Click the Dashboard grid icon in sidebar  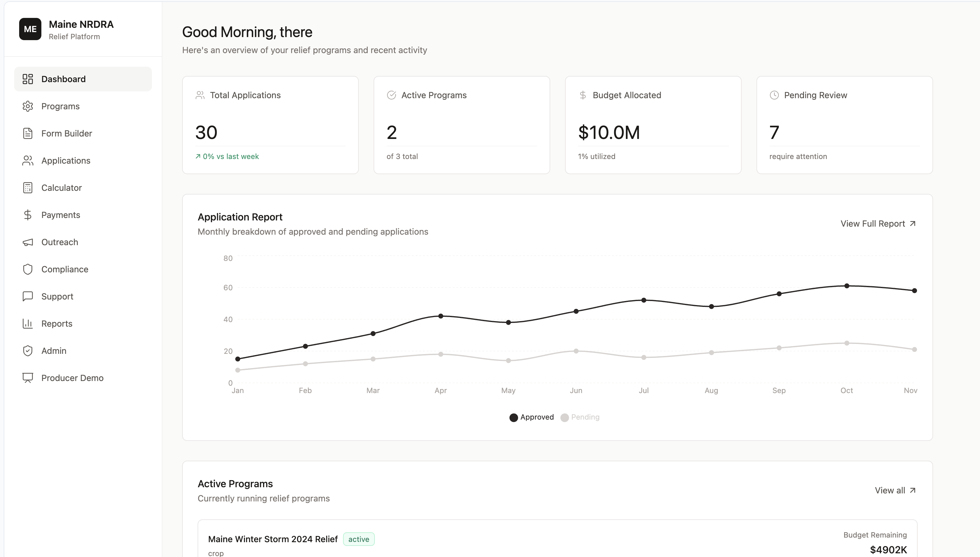point(27,79)
